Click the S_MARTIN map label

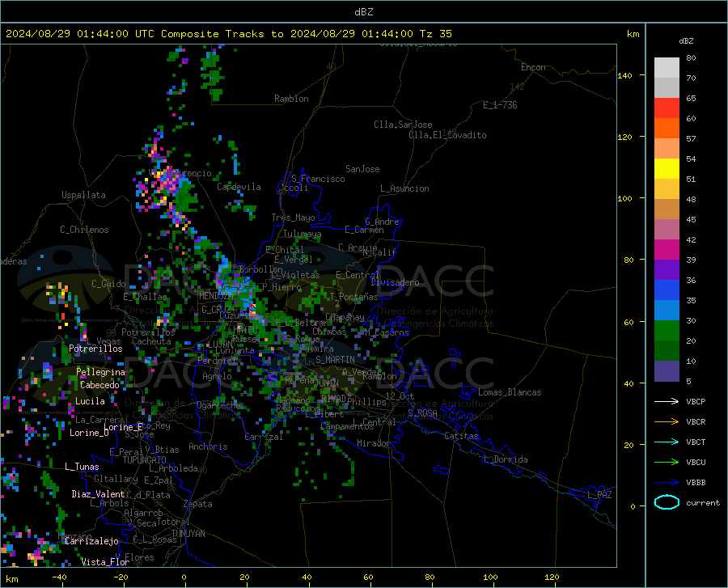(335, 360)
